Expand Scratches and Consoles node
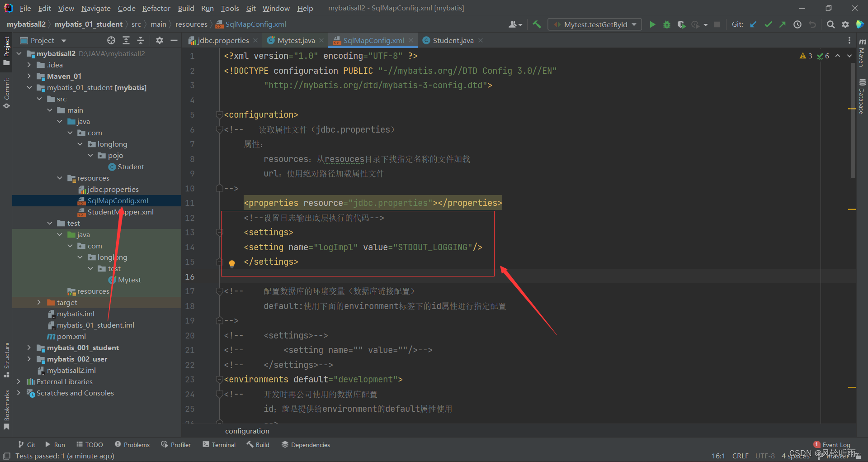Viewport: 868px width, 462px height. [19, 393]
